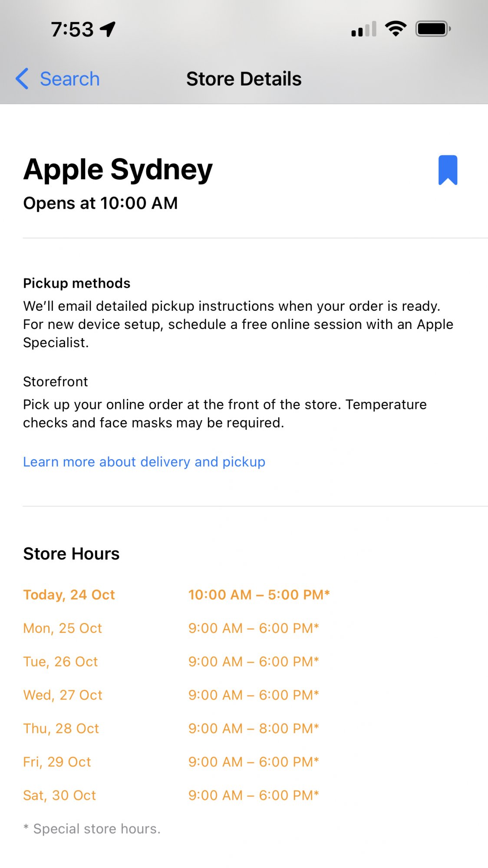The width and height of the screenshot is (488, 868).
Task: Tap the Special store hours footnote
Action: click(x=92, y=829)
